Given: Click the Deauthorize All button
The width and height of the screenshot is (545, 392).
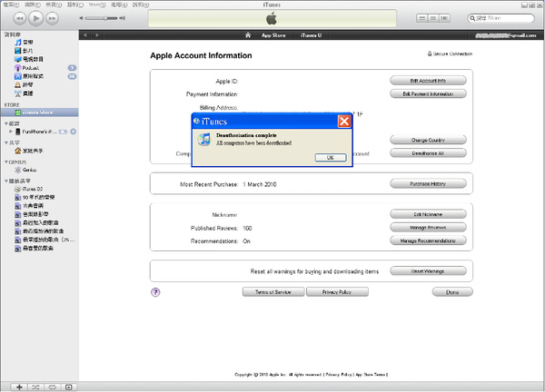Looking at the screenshot, I should tap(428, 153).
